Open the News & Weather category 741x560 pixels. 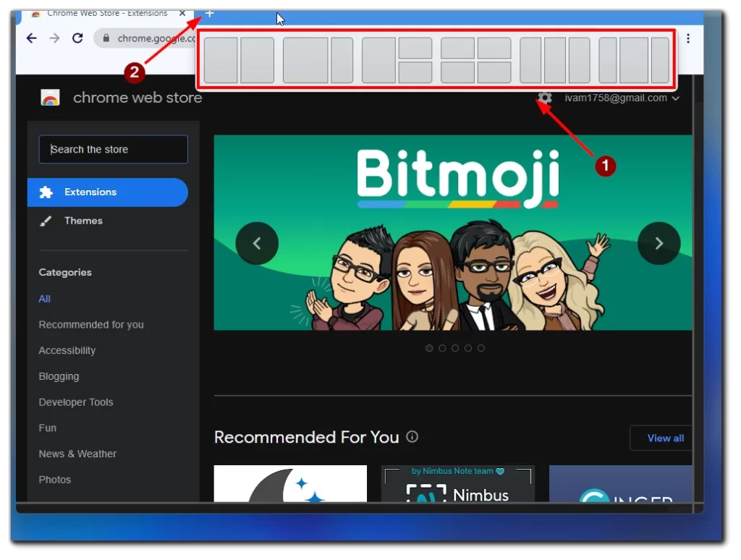pos(77,454)
